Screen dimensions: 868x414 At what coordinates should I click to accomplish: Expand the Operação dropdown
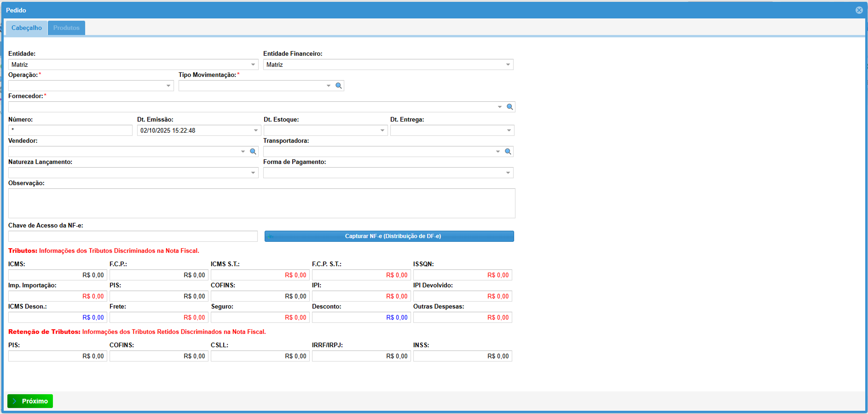tap(168, 86)
